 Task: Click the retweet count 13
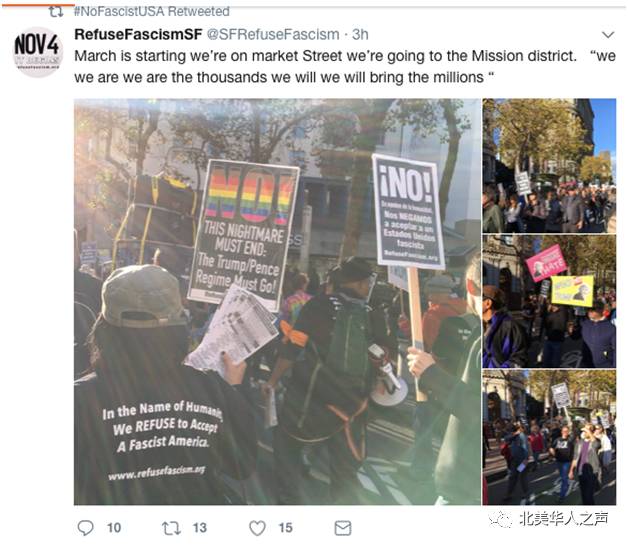coord(199,528)
